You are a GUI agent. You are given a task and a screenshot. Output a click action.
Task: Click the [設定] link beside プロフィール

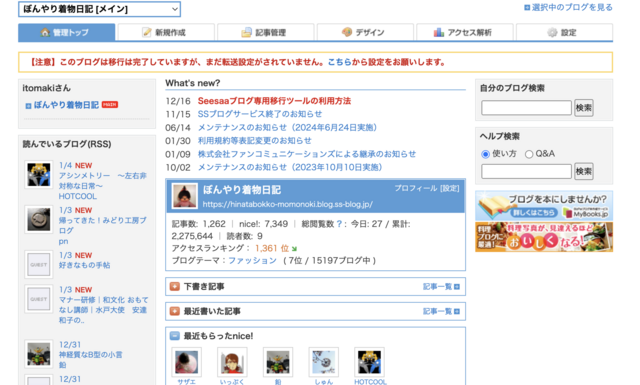(449, 188)
